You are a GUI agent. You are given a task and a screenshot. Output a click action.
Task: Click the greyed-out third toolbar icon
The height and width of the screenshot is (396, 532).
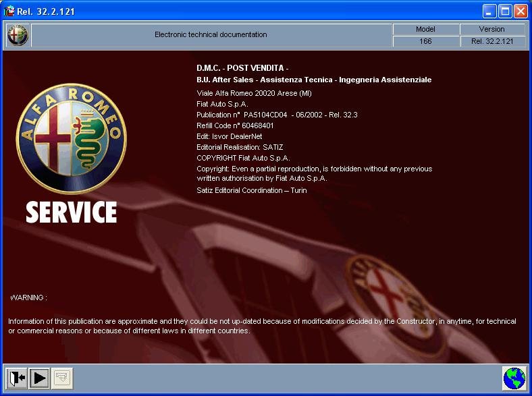coord(62,378)
